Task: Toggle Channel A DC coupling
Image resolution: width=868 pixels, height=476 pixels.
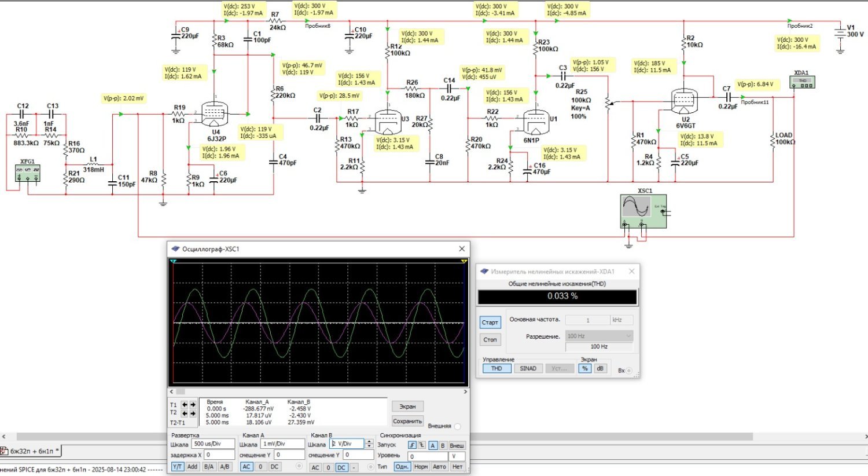Action: pyautogui.click(x=274, y=467)
